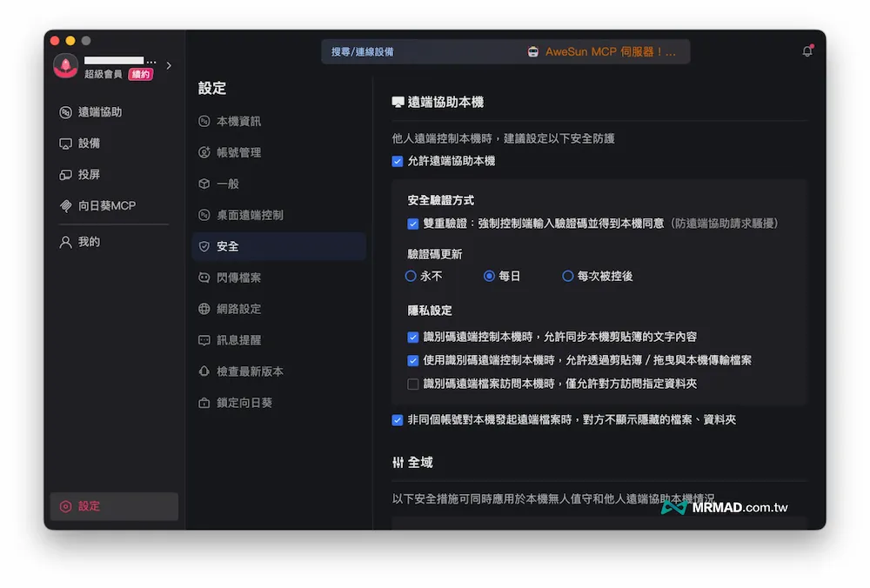Click the notification bell icon

point(807,51)
